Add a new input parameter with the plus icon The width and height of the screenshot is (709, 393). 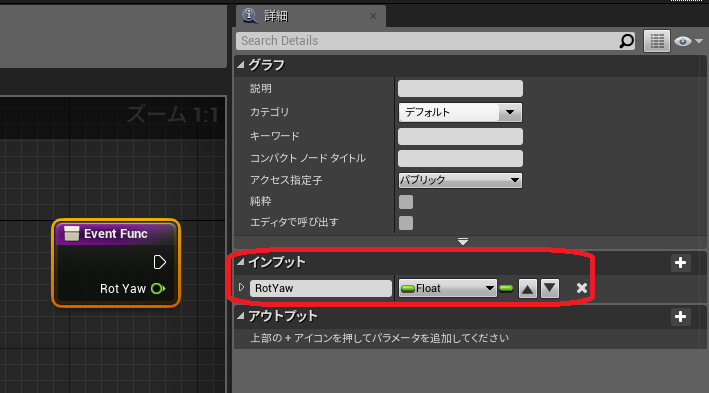click(680, 263)
